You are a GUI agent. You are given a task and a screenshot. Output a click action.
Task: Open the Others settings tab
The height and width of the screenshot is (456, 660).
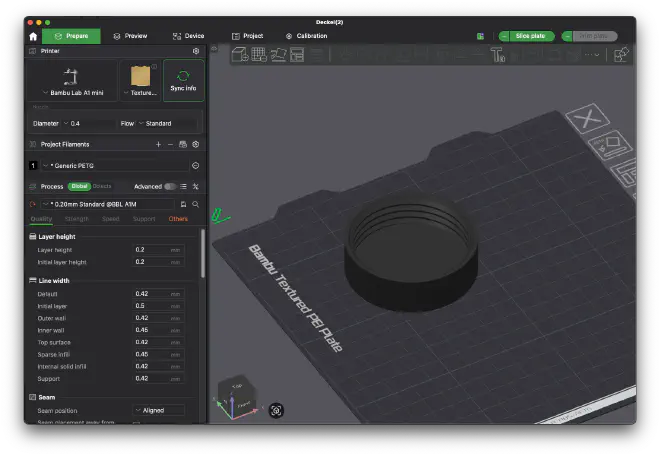pos(177,218)
